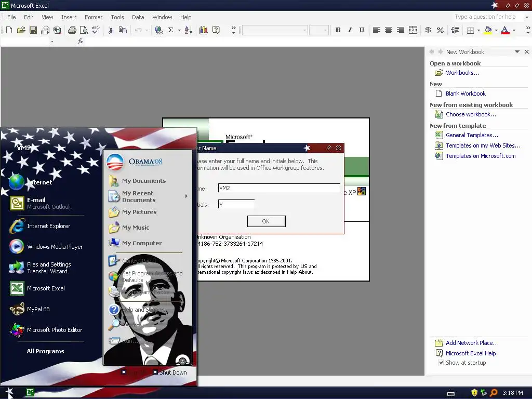The height and width of the screenshot is (399, 532).
Task: Click Templates on Microsoft.com link
Action: click(481, 156)
